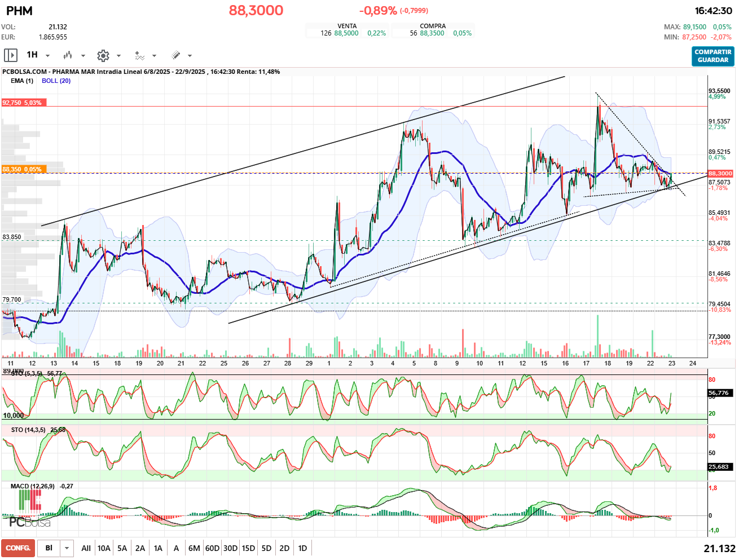Select the drawing pencil tool icon
Image resolution: width=743 pixels, height=560 pixels.
point(175,55)
